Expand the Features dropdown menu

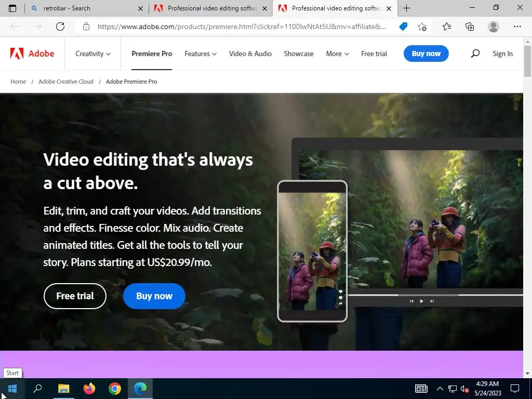pos(201,54)
